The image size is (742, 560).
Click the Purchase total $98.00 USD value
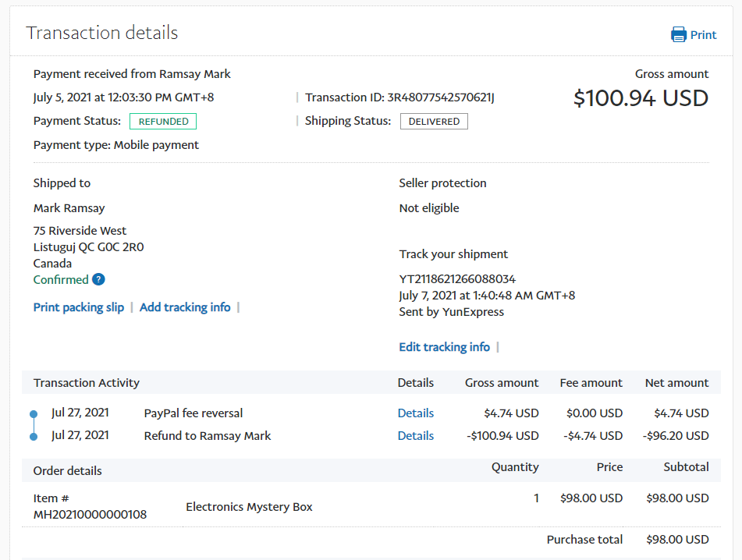[677, 540]
